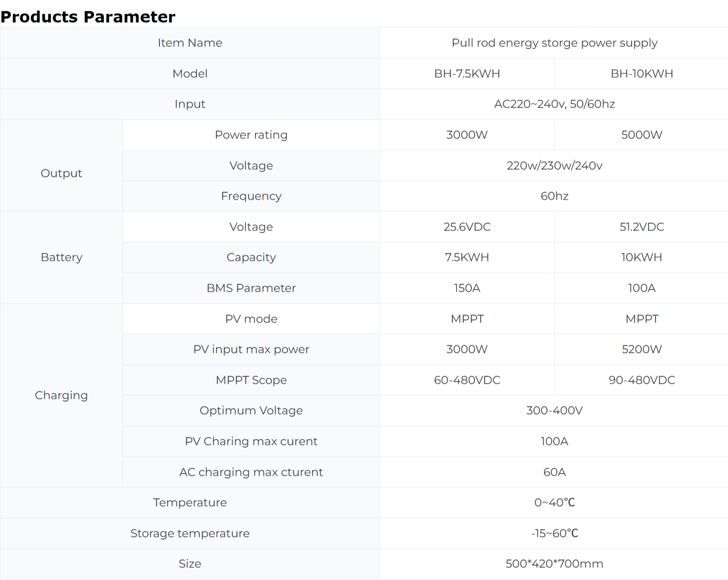Select the BH-10KWH model cell
The height and width of the screenshot is (580, 728).
point(642,74)
